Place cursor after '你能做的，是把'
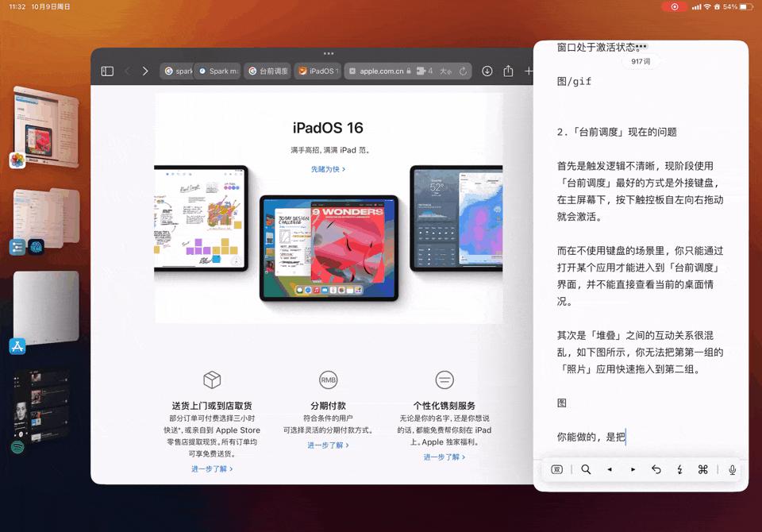762x532 pixels. coord(626,437)
